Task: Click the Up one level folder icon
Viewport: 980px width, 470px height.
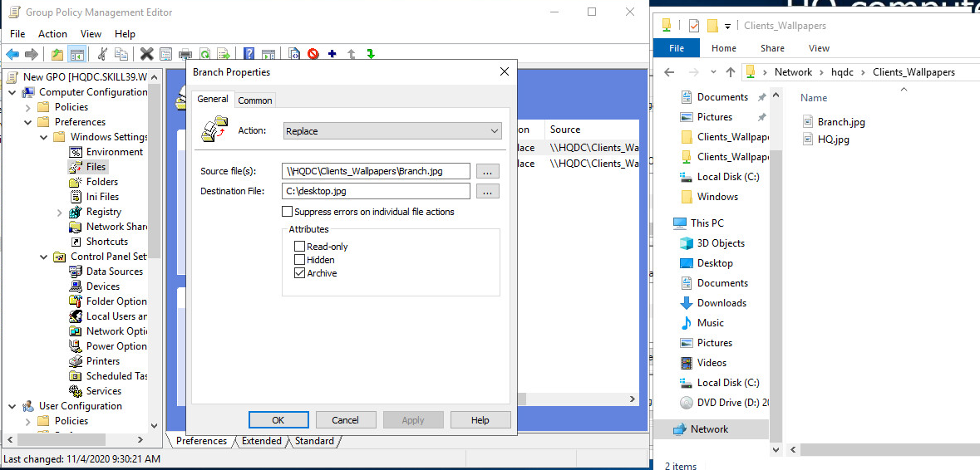Action: click(x=57, y=54)
